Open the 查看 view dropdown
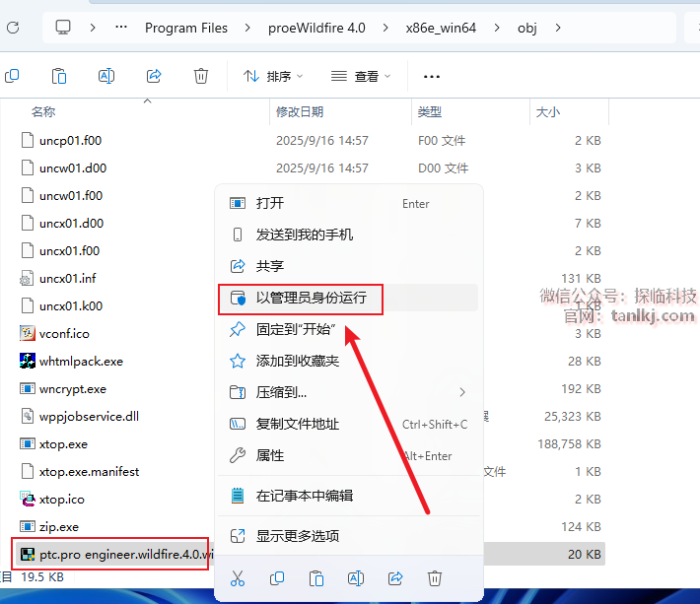The width and height of the screenshot is (700, 604). tap(361, 76)
